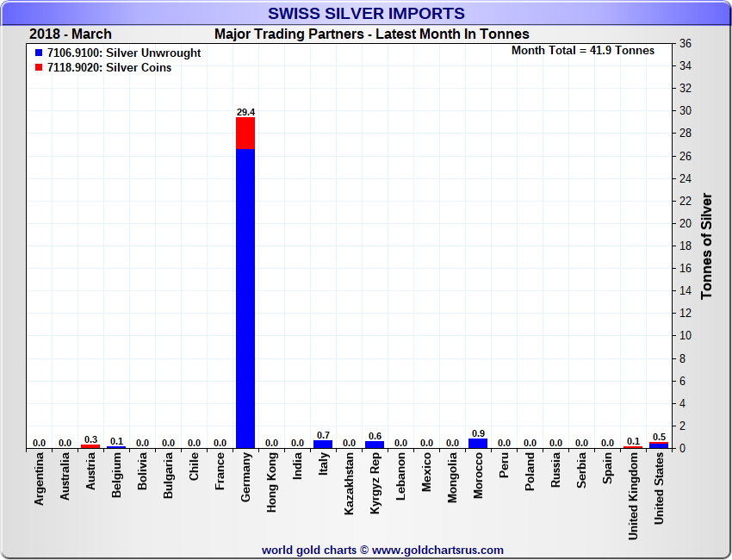This screenshot has height=560, width=732.
Task: Click the Kyrgyz Rep bar
Action: (375, 445)
